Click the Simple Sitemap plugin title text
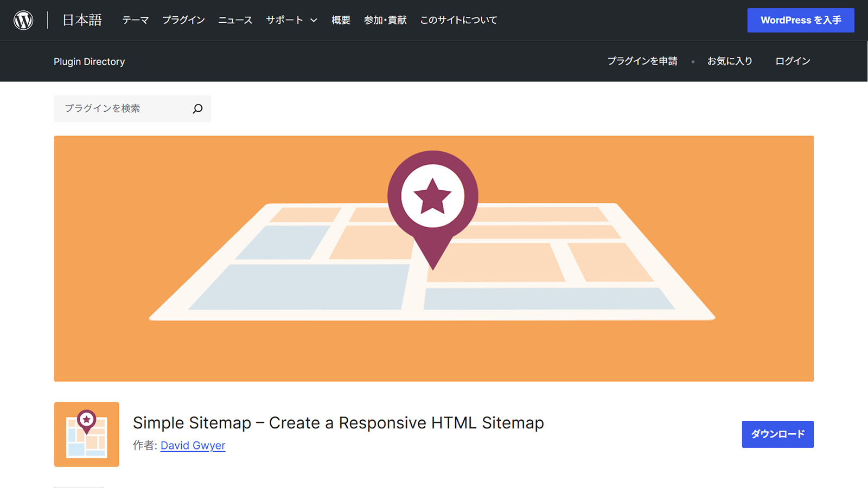The width and height of the screenshot is (868, 488). click(x=339, y=423)
